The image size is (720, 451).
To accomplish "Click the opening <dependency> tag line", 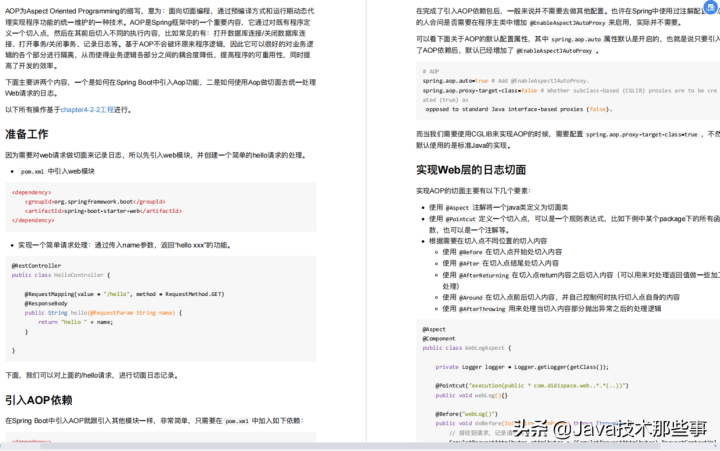I will click(32, 192).
